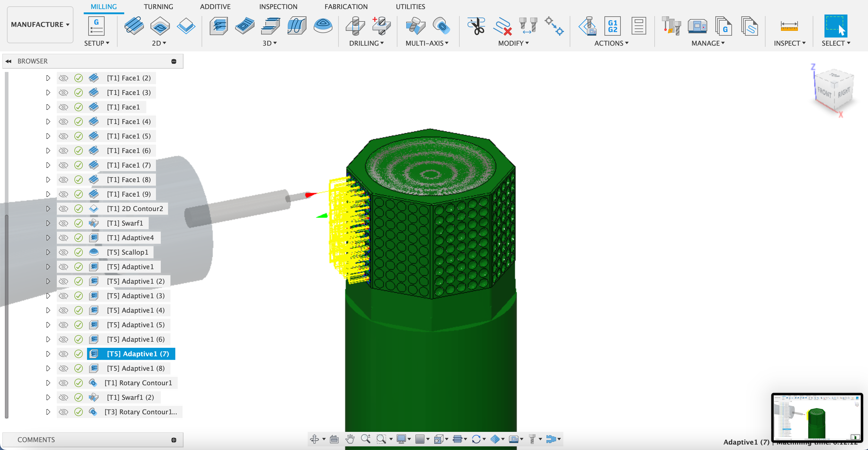Click the Drill tool icon

[355, 26]
